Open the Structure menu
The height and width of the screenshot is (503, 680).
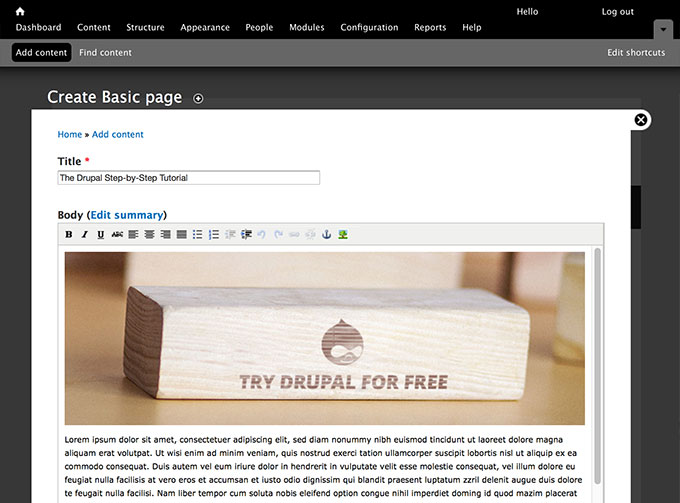[145, 27]
